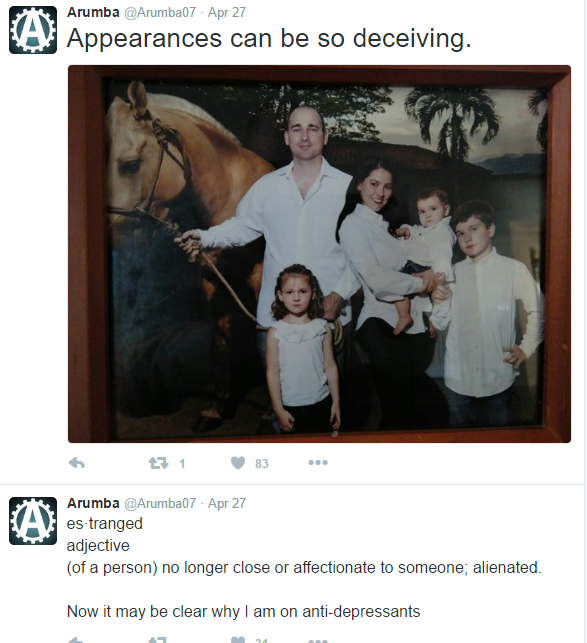Open the framed family photo attachment
The height and width of the screenshot is (643, 587).
[319, 254]
